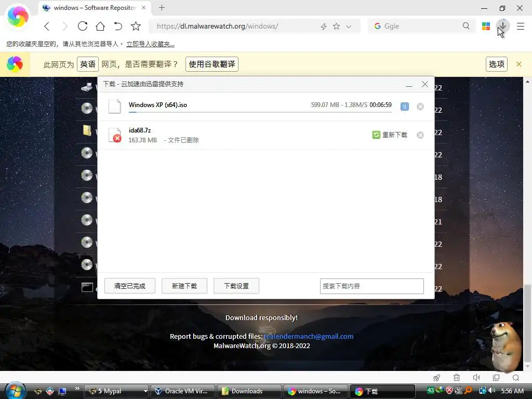Click the zoom magnifier icon in status bar
The height and width of the screenshot is (399, 532).
point(516,378)
